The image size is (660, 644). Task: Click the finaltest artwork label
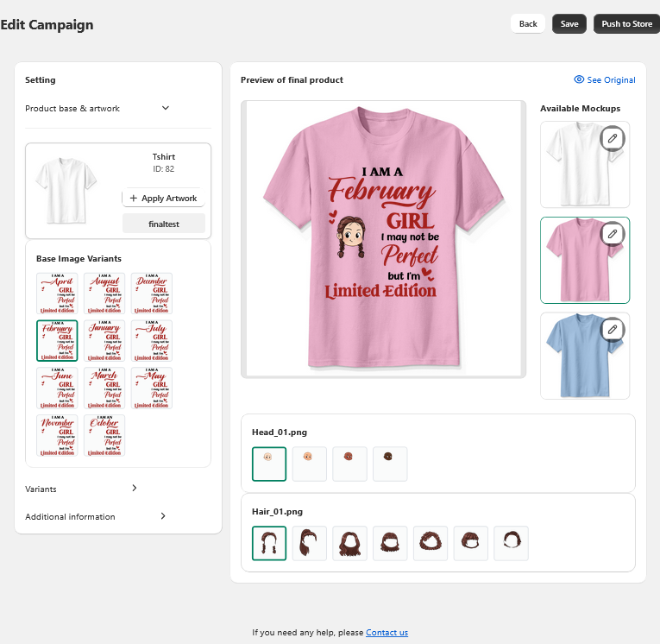pos(164,224)
